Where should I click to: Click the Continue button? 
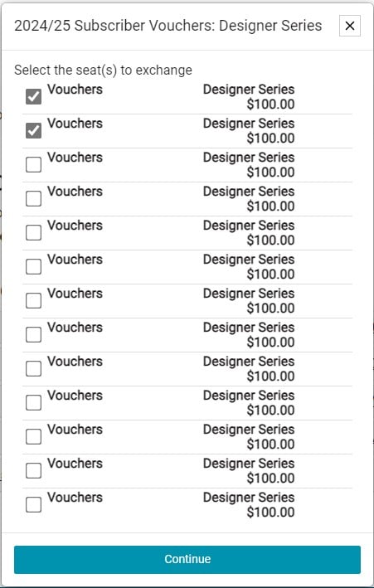(187, 560)
